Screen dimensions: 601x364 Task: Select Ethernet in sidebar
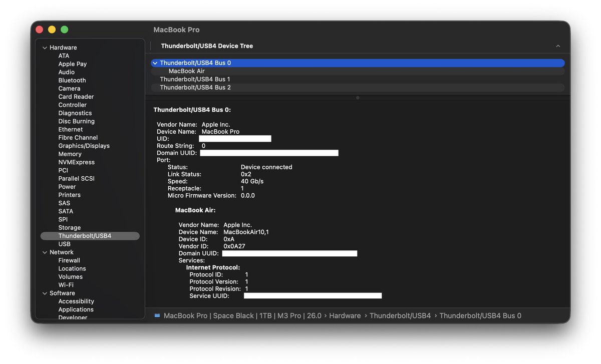(71, 130)
